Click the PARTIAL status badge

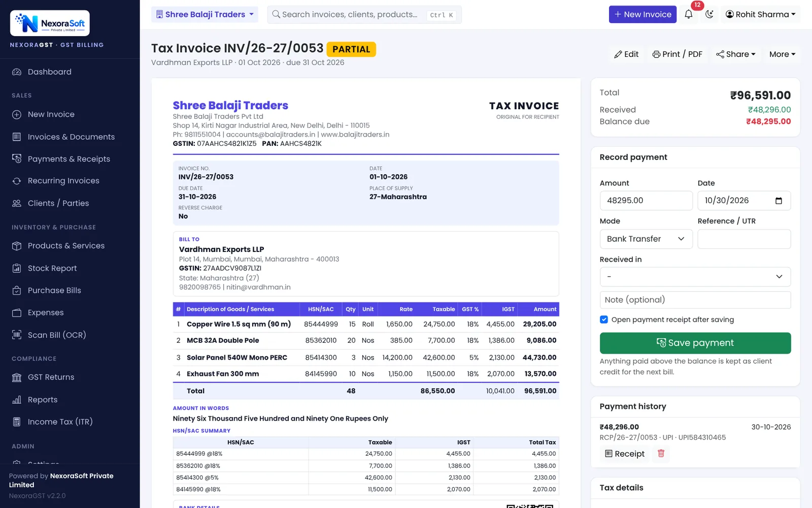tap(351, 49)
